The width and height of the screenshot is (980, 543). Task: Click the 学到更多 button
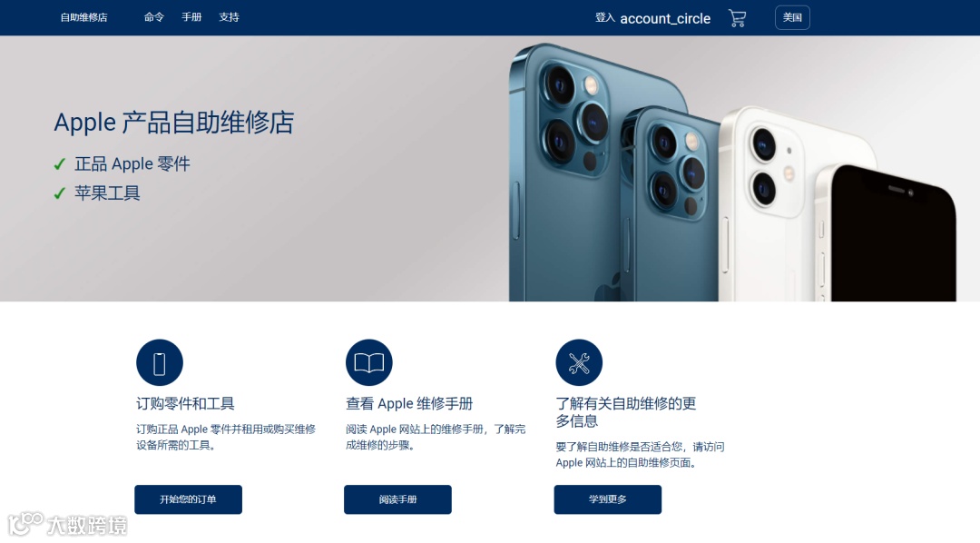pos(607,499)
